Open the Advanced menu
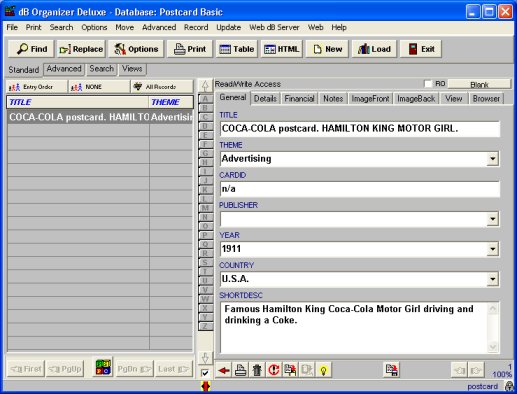The height and width of the screenshot is (394, 517). (x=159, y=27)
